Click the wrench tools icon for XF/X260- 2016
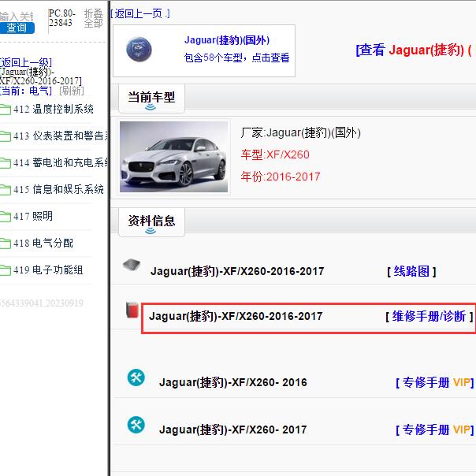Image resolution: width=476 pixels, height=476 pixels. [x=136, y=377]
